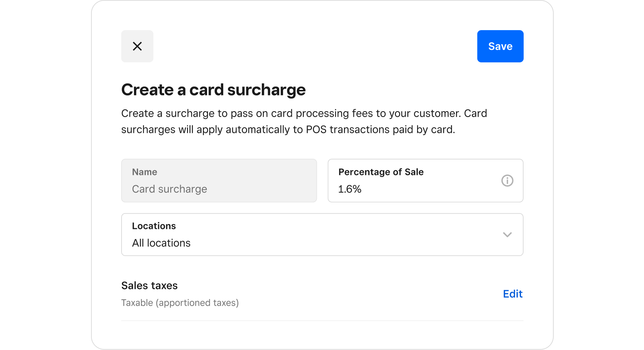644x350 pixels.
Task: Click the Locations label text
Action: pyautogui.click(x=154, y=226)
